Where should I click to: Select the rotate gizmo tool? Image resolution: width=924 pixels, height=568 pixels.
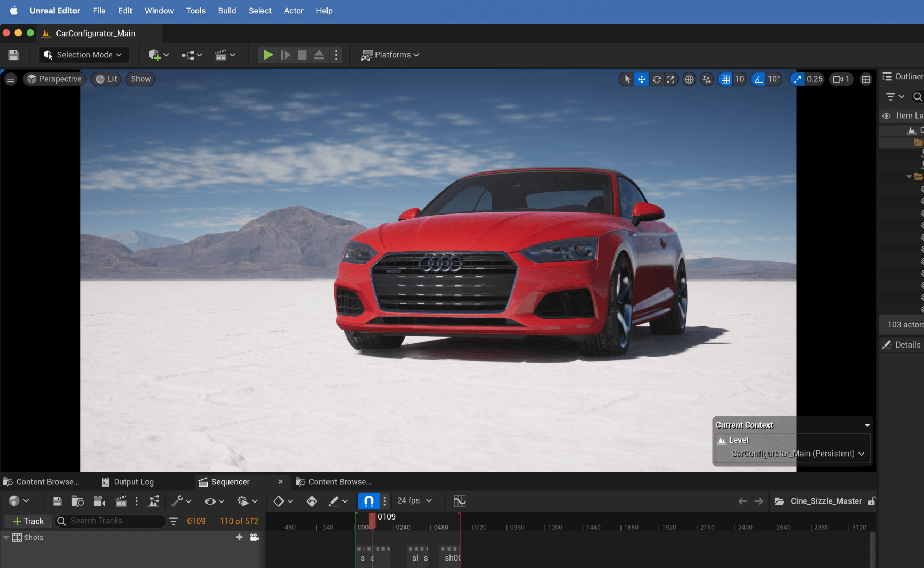(x=657, y=79)
